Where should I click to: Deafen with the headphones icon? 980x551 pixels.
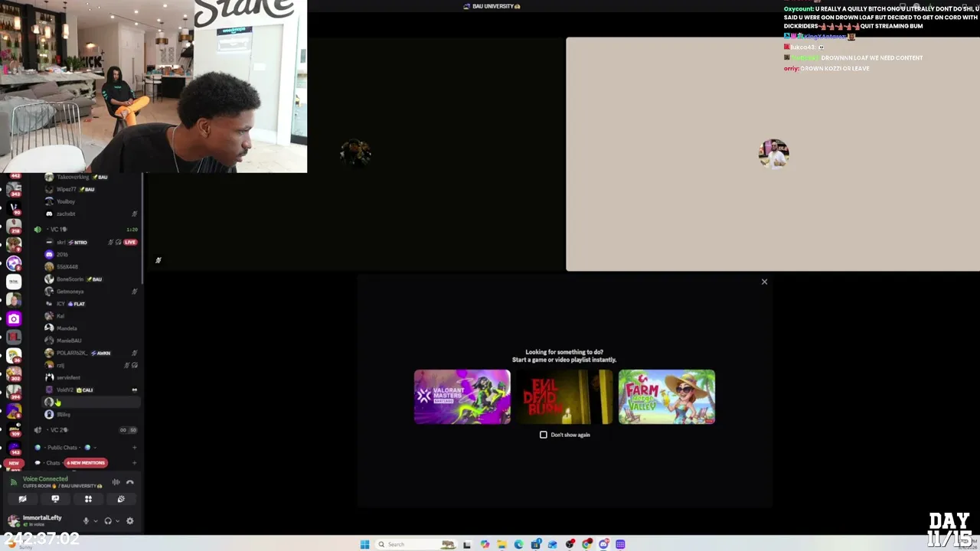pos(108,521)
